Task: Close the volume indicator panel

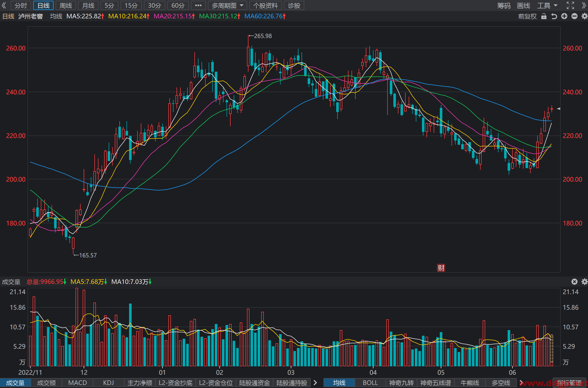Action: tap(574, 282)
